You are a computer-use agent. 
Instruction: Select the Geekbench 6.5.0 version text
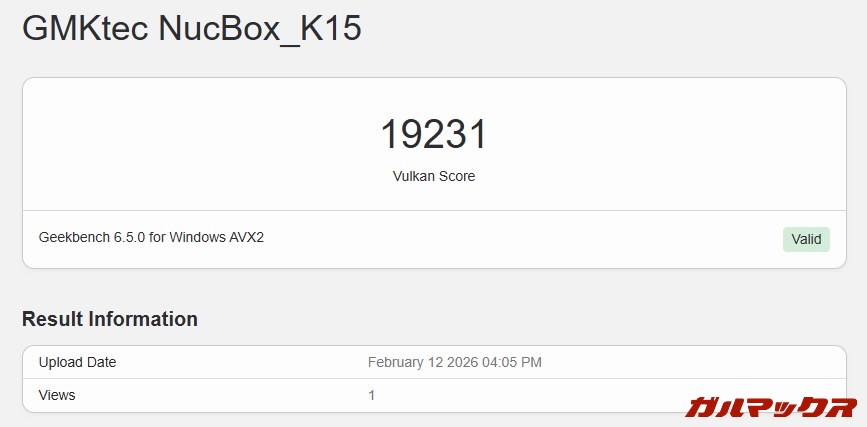pyautogui.click(x=151, y=238)
